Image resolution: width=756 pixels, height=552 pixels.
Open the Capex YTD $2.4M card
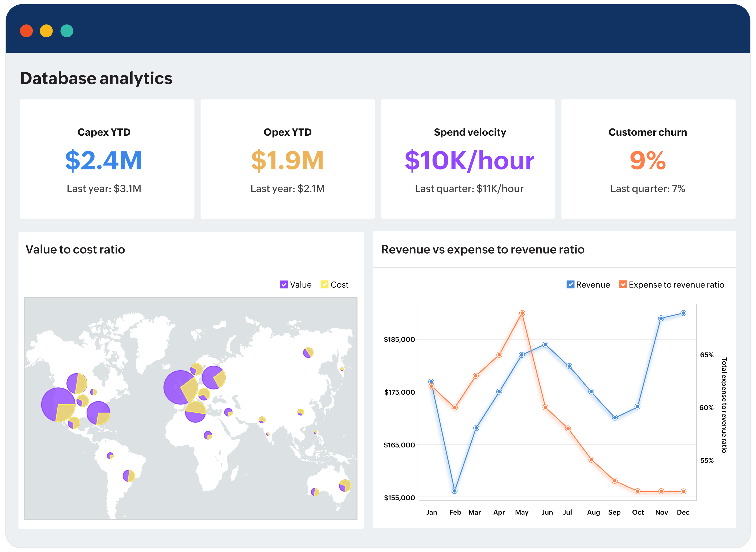tap(107, 159)
